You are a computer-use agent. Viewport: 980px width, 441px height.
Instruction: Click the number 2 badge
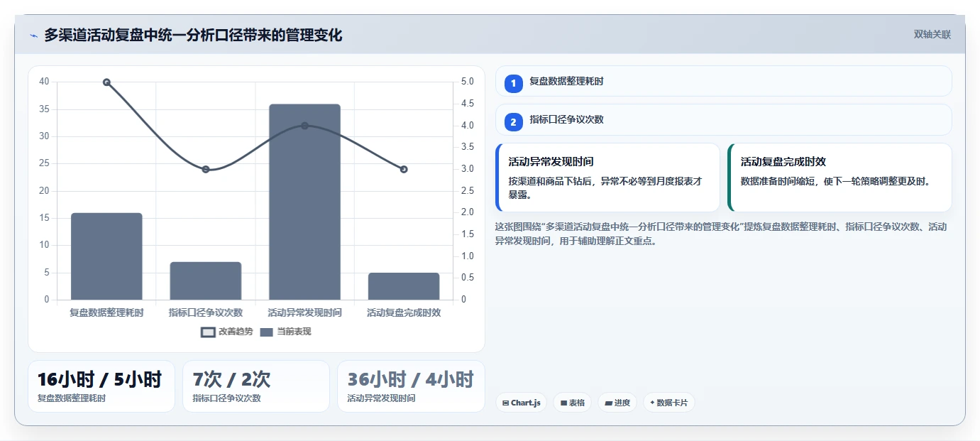click(513, 122)
